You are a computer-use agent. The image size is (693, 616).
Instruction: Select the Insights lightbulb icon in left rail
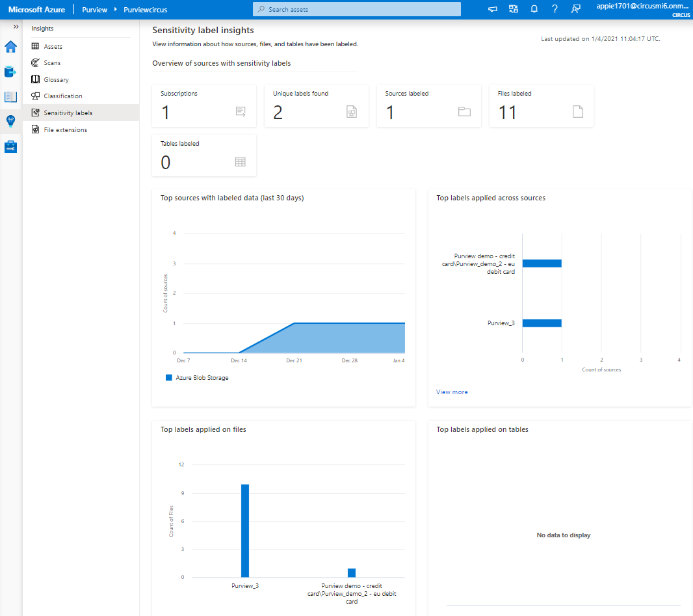(x=11, y=122)
